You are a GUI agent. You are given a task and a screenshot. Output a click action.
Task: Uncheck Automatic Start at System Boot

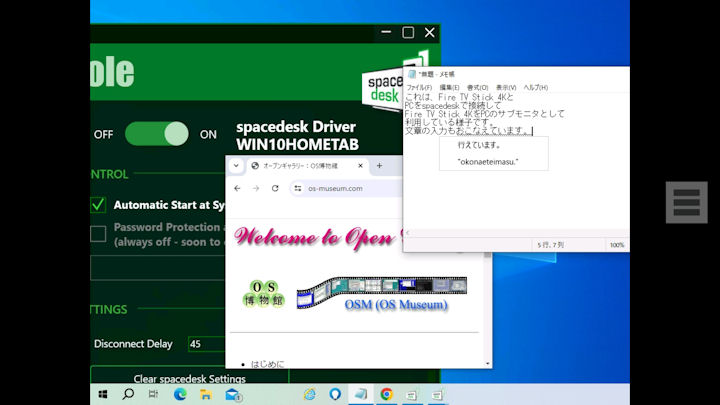click(98, 205)
